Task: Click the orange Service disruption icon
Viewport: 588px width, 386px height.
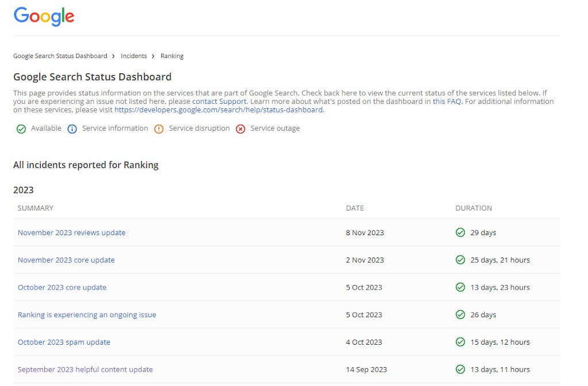Action: point(158,129)
